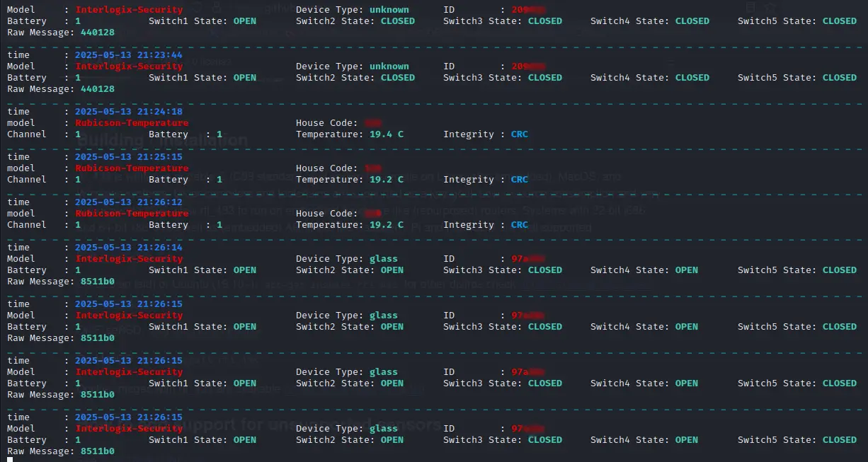Select Switch4 State CLOSED in the 21:23:44 entry
The width and height of the screenshot is (868, 462).
[692, 78]
